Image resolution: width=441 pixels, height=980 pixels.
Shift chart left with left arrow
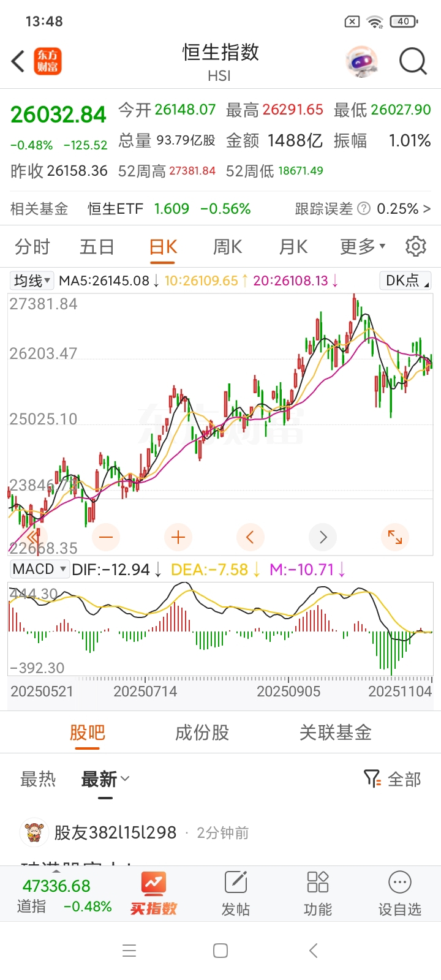pyautogui.click(x=250, y=537)
